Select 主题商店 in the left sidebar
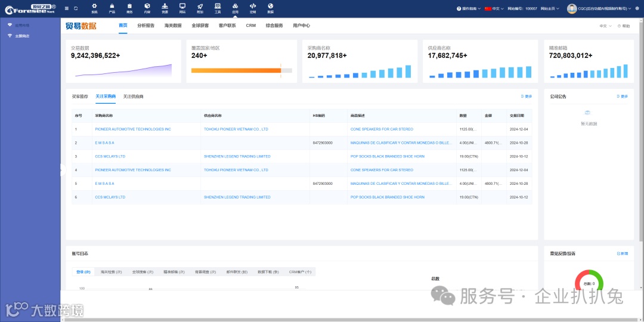The width and height of the screenshot is (644, 322). click(x=22, y=36)
